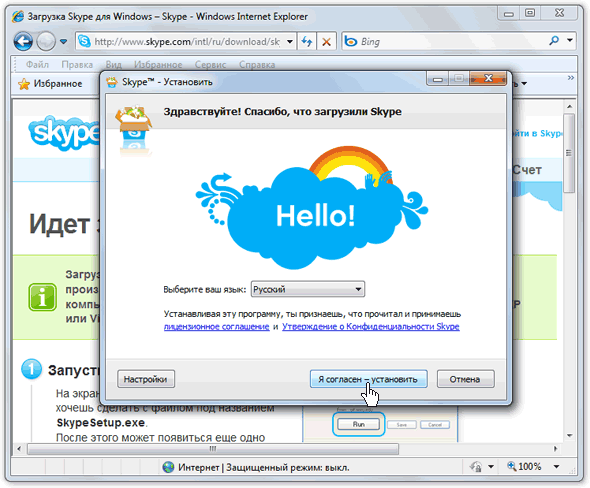Screen dimensions: 590x488
Task: Open the лицензионное соглашение link
Action: (x=216, y=327)
